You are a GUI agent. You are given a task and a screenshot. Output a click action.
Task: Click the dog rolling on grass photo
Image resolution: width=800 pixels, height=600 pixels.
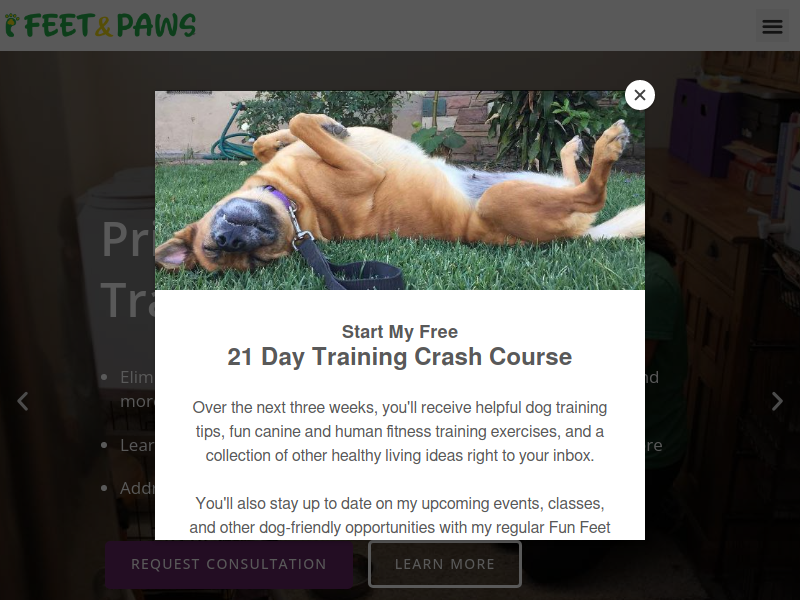point(400,190)
